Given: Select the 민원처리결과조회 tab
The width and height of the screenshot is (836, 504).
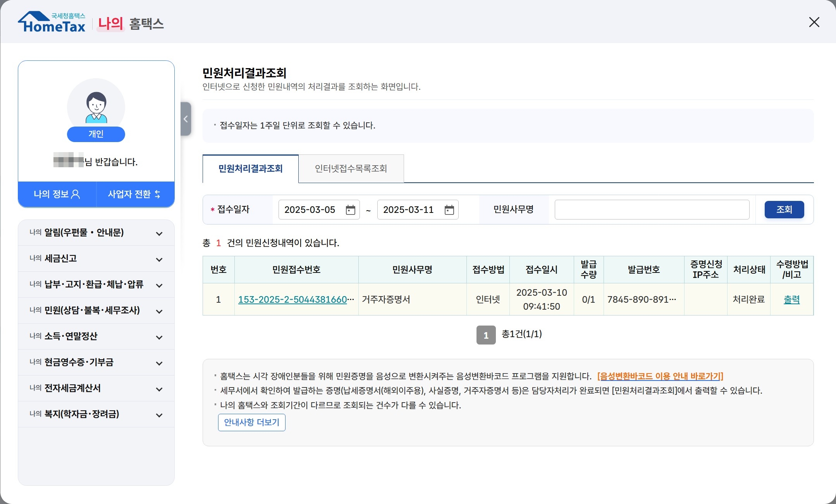Looking at the screenshot, I should pos(251,169).
